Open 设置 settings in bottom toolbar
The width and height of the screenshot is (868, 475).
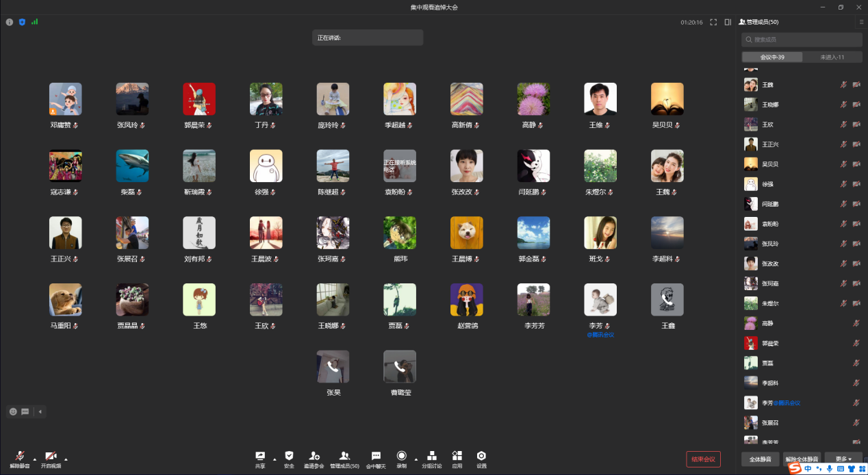(x=481, y=457)
